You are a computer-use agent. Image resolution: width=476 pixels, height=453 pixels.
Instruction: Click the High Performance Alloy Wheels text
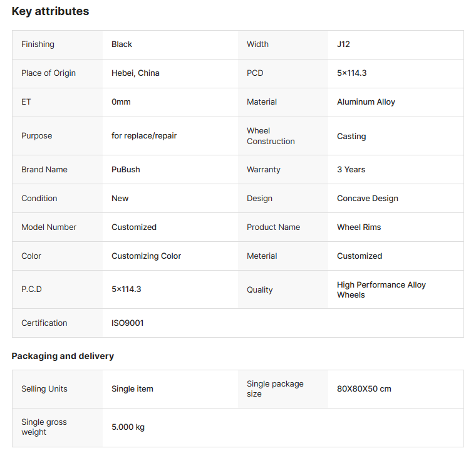(381, 289)
